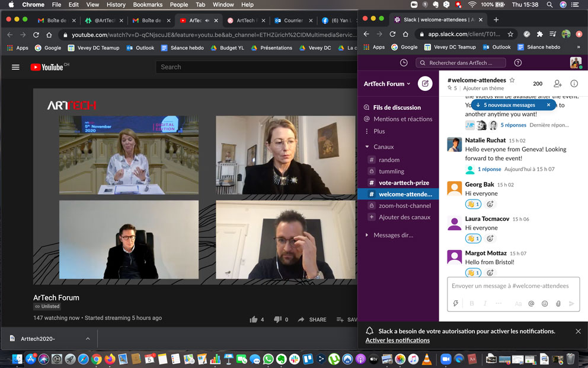Open the History menu in menu bar
Image resolution: width=588 pixels, height=368 pixels.
(x=116, y=5)
